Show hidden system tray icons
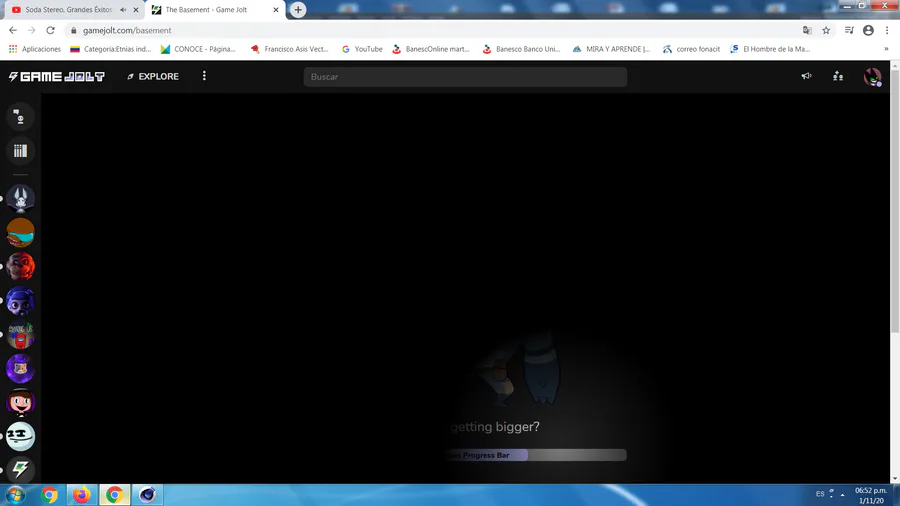 click(x=843, y=495)
